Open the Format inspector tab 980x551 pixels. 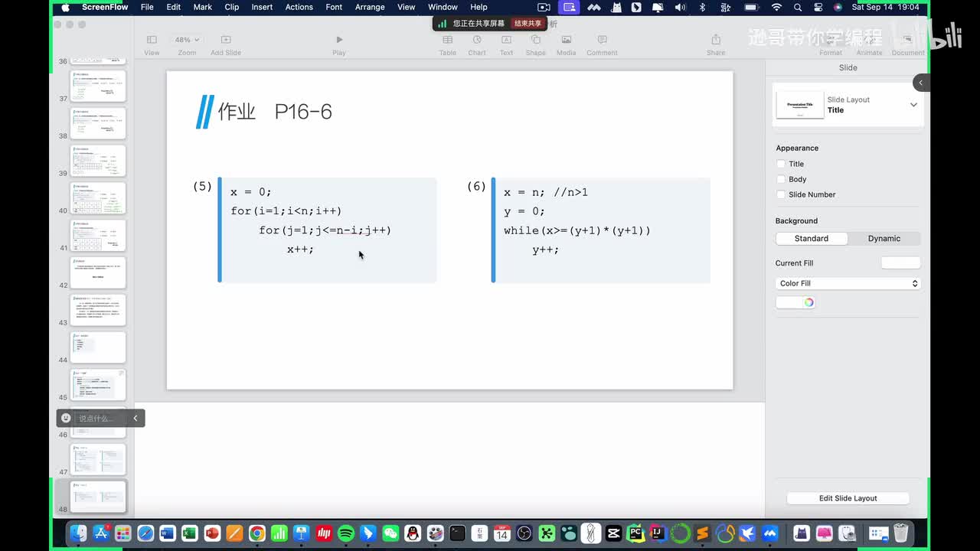pos(831,44)
